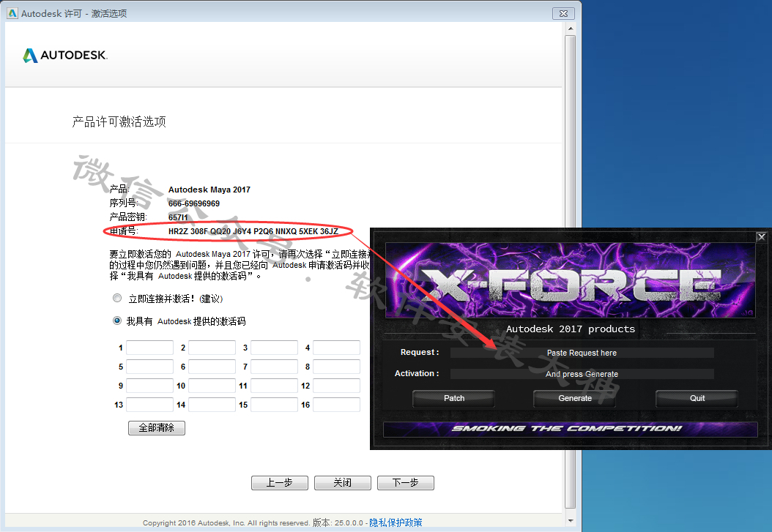Viewport: 772px width, 532px height.
Task: Click the 下一步 next step button
Action: coord(406,483)
